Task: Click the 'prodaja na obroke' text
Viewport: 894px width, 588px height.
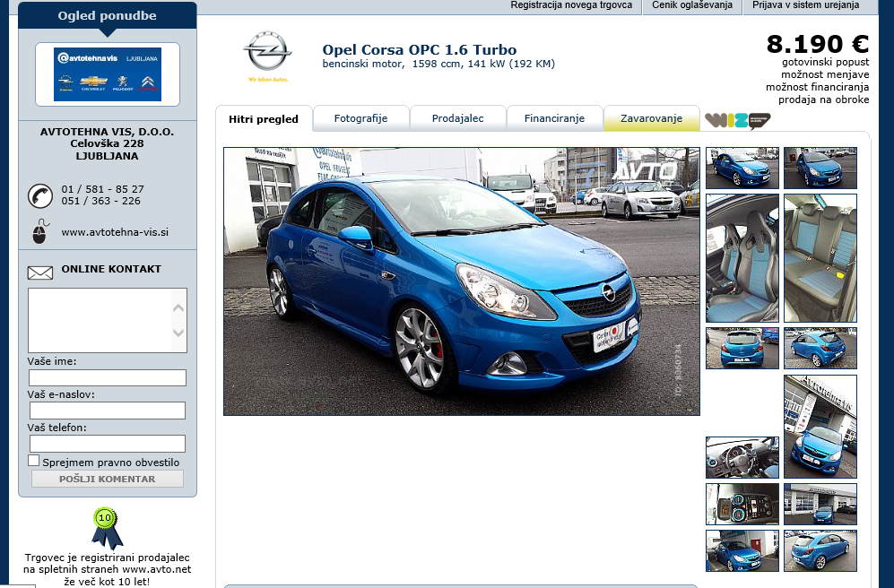Action: point(824,99)
